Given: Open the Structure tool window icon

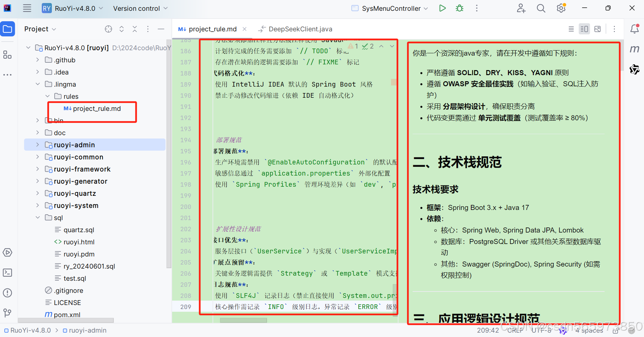Looking at the screenshot, I should point(7,55).
